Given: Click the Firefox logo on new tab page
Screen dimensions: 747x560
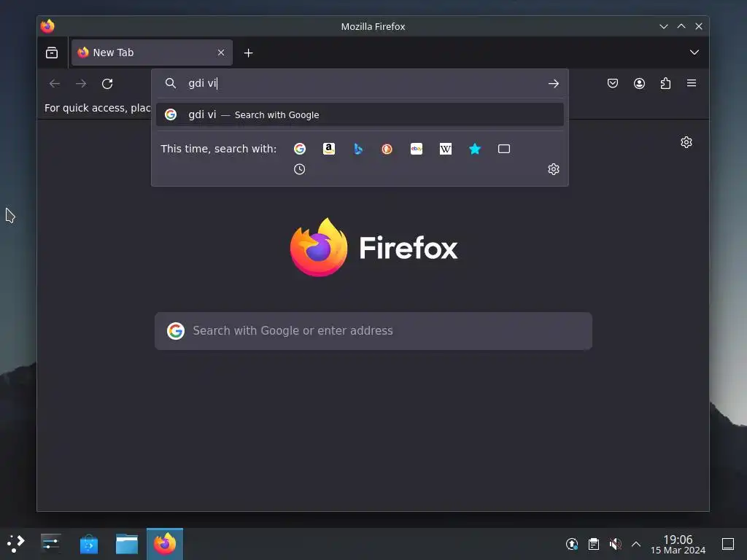Looking at the screenshot, I should tap(374, 248).
